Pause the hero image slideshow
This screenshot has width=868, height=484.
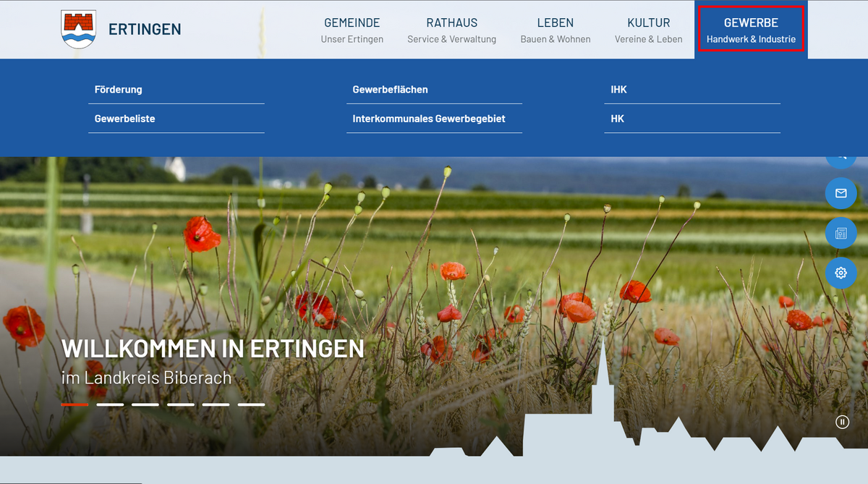pyautogui.click(x=842, y=422)
